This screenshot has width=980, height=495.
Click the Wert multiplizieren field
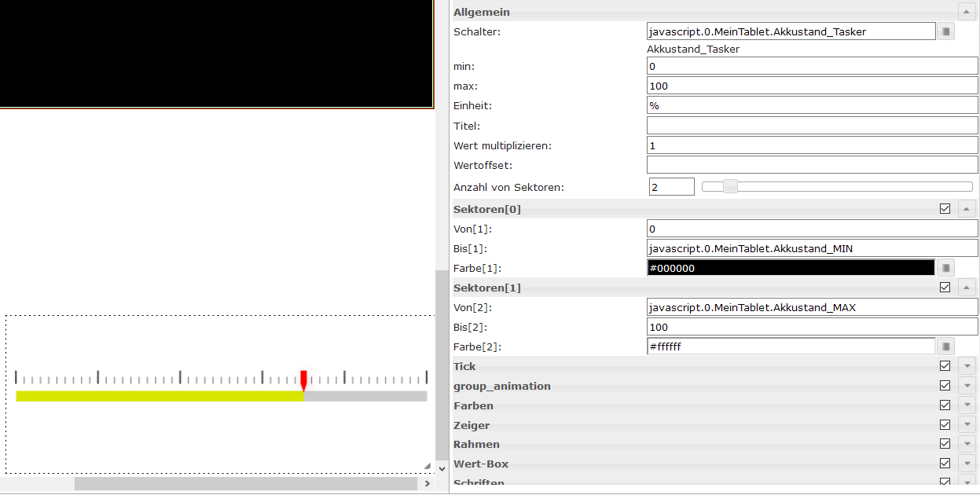pos(812,145)
